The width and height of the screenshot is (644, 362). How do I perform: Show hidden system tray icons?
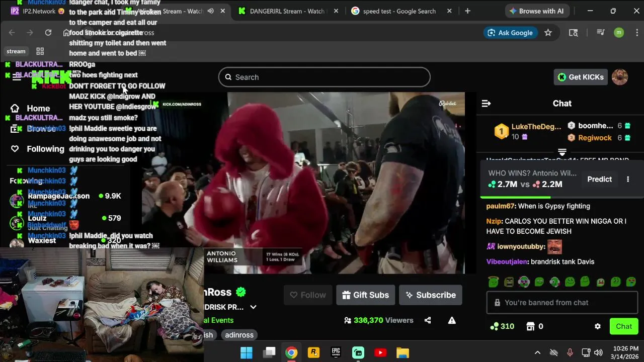pyautogui.click(x=537, y=352)
